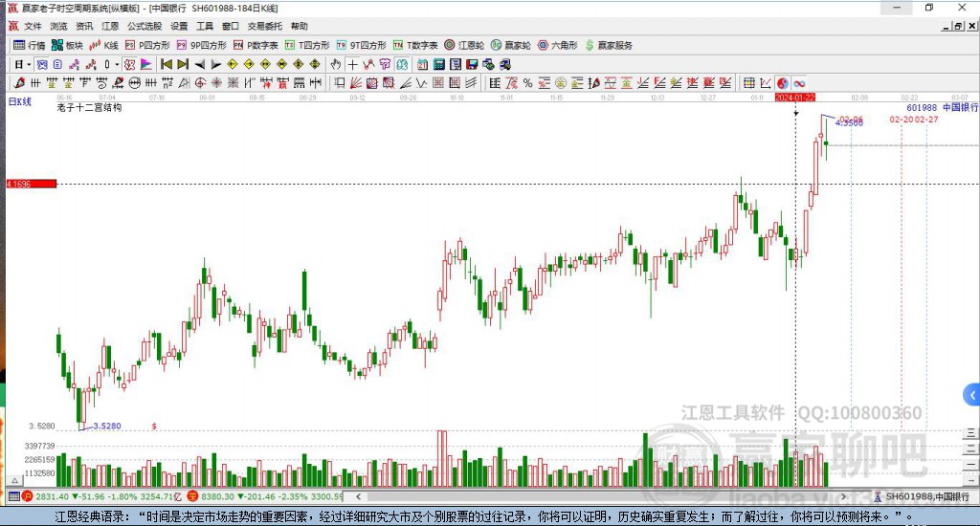Switch to the 板块 sector view
The width and height of the screenshot is (980, 526).
pos(67,45)
